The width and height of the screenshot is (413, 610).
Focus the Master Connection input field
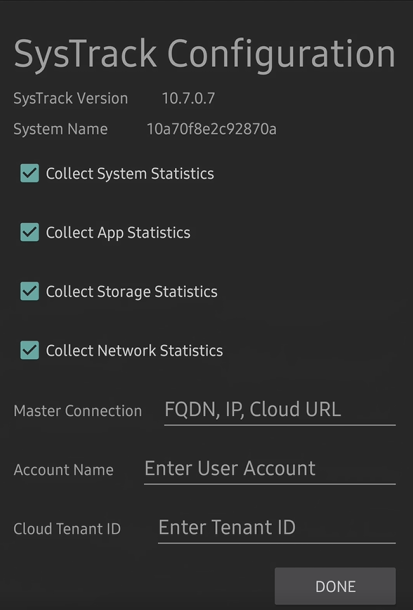pyautogui.click(x=280, y=410)
